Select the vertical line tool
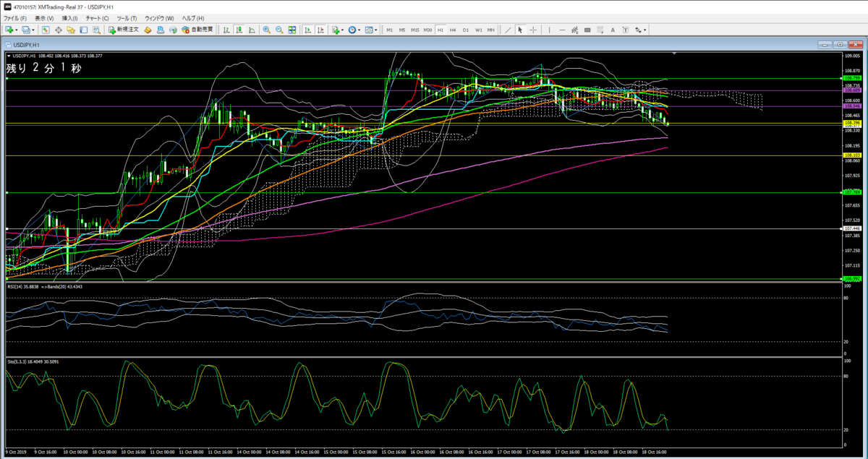The height and width of the screenshot is (459, 868). (x=550, y=30)
